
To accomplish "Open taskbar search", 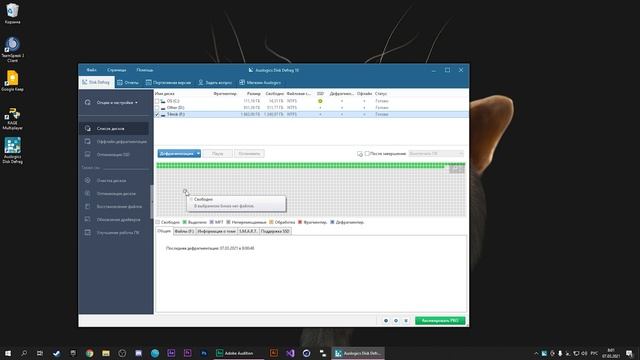I will (24, 353).
